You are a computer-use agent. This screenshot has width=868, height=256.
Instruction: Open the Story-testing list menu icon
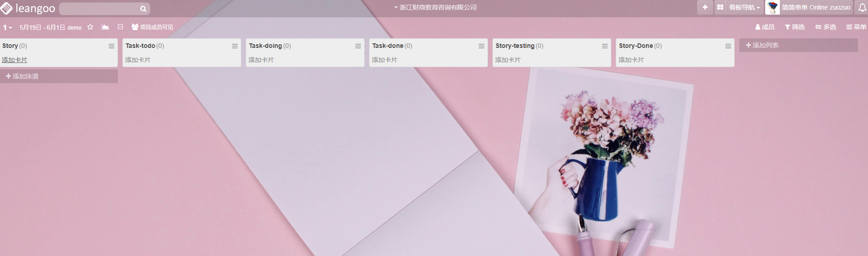coord(605,46)
